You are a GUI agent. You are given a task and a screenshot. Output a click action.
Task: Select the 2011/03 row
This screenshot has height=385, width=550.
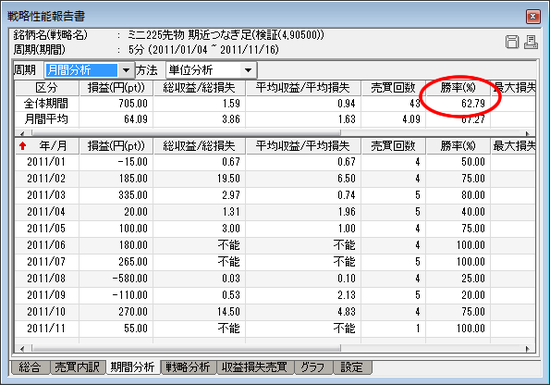[x=275, y=195]
